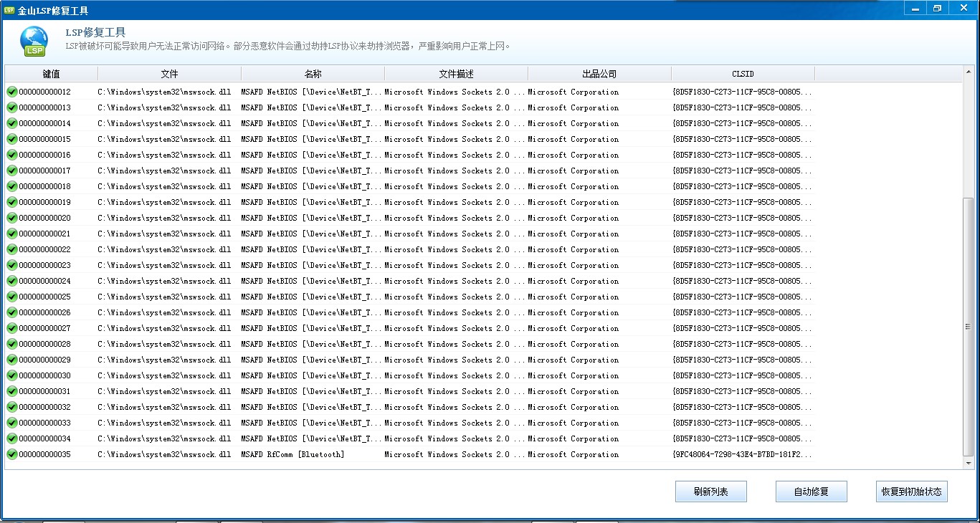Sort by the 文件描述 column header

[x=457, y=74]
